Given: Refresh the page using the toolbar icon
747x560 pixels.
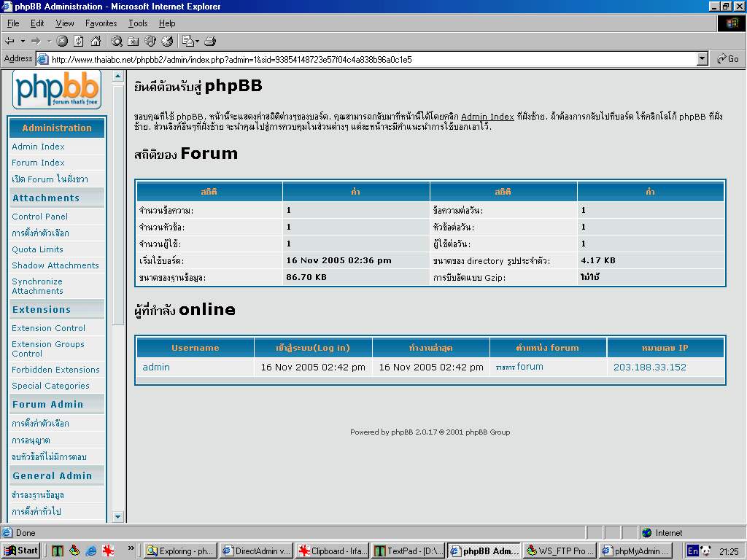Looking at the screenshot, I should [x=79, y=41].
